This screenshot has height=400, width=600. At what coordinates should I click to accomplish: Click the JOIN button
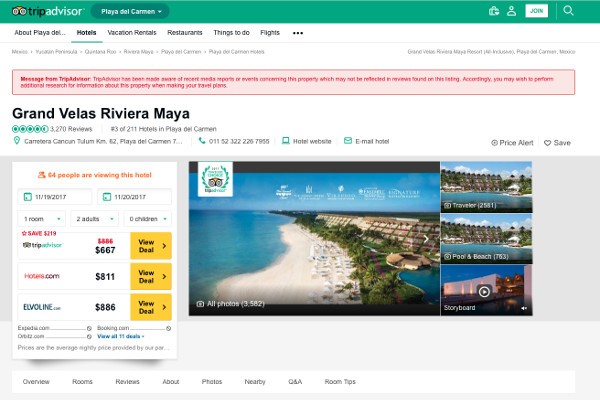click(537, 11)
